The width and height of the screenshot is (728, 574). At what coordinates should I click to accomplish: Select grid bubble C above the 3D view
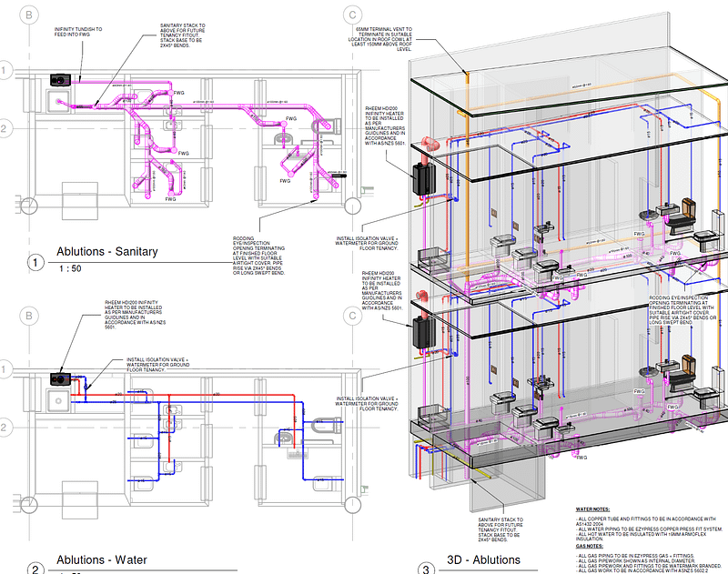350,15
